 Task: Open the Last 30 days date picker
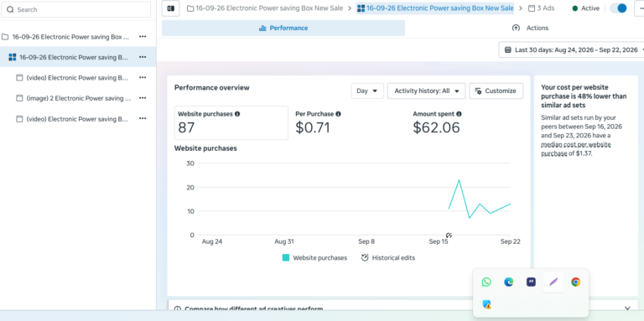[x=571, y=49]
